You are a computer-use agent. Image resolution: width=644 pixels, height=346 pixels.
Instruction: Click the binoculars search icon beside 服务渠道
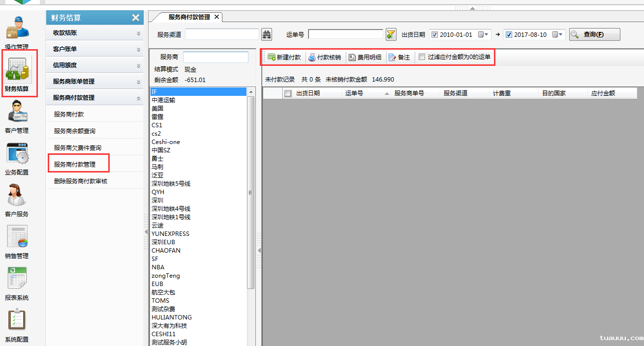(266, 34)
